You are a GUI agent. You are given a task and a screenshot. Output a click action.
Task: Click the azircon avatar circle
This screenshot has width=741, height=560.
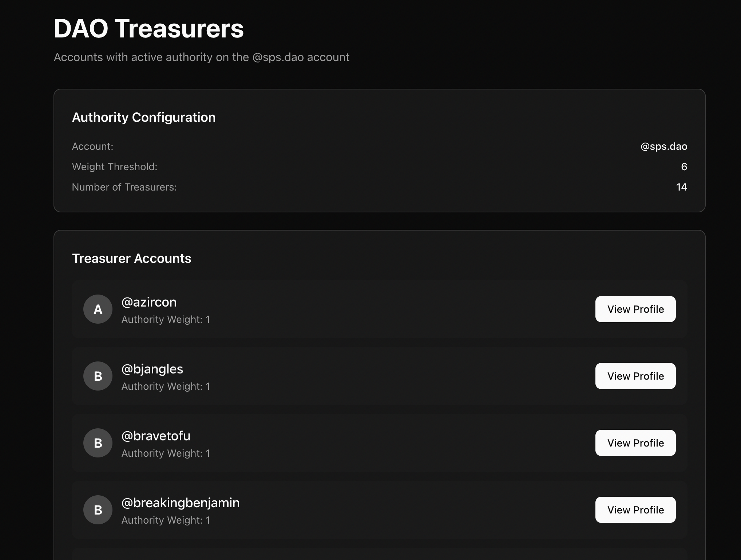pyautogui.click(x=98, y=309)
